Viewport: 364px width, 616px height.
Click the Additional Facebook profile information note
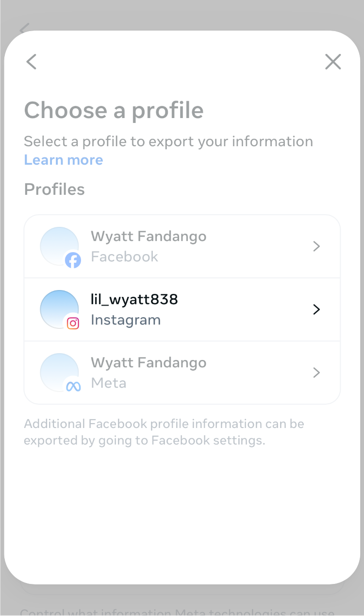tap(164, 432)
